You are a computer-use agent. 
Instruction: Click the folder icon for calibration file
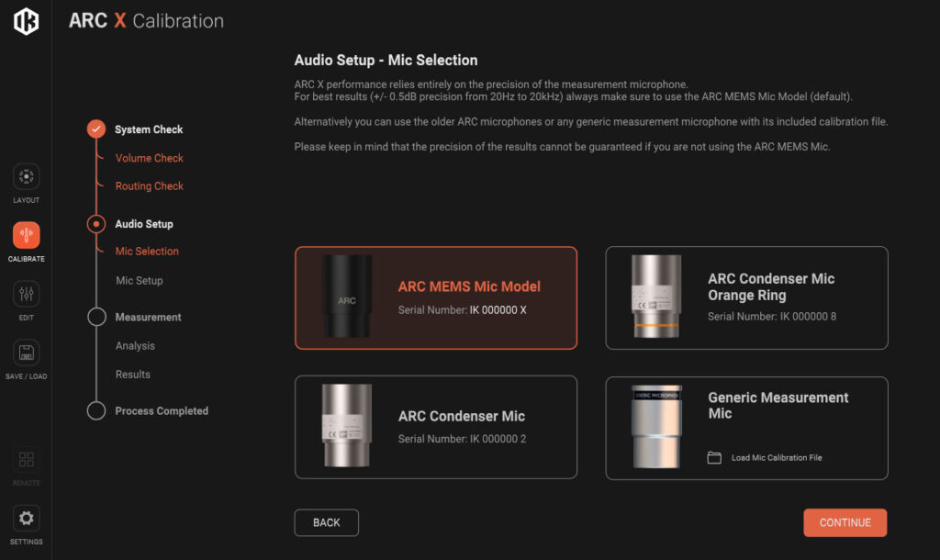[714, 457]
